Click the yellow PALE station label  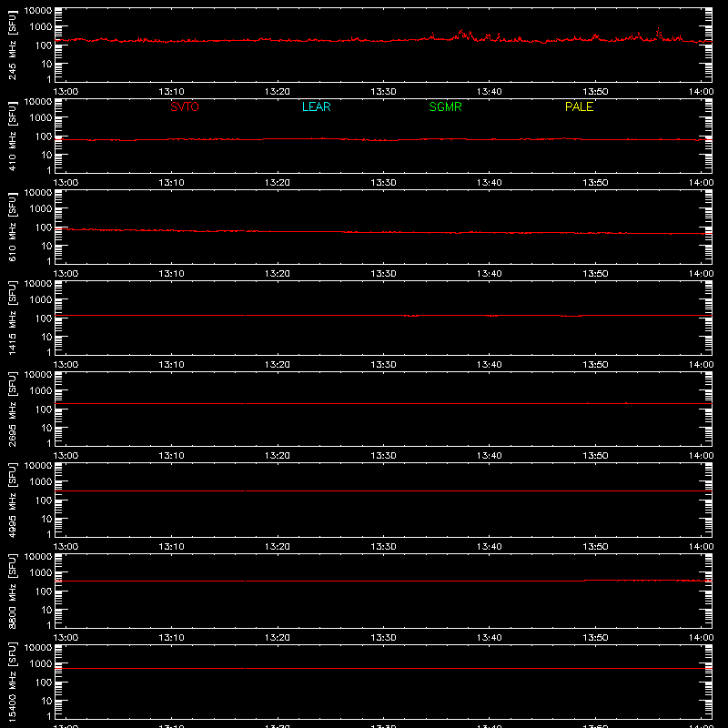tap(579, 106)
